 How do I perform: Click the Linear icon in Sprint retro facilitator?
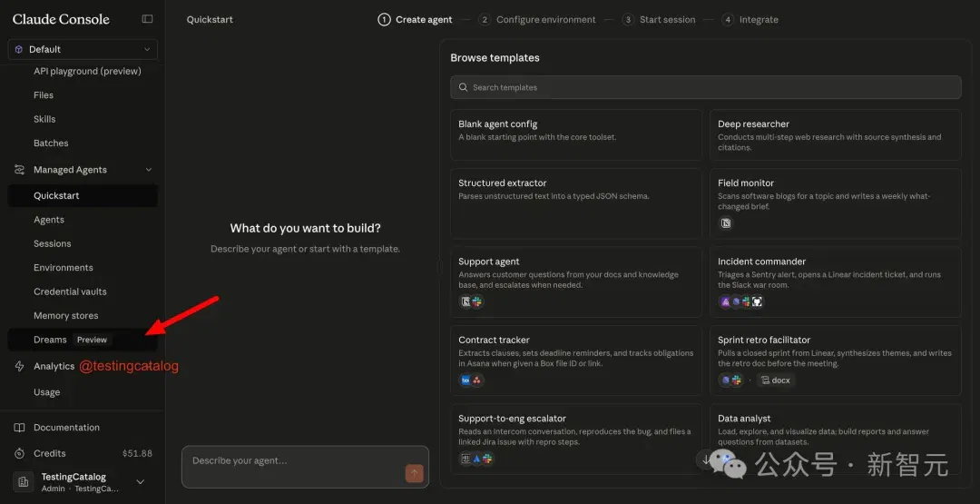(x=725, y=380)
